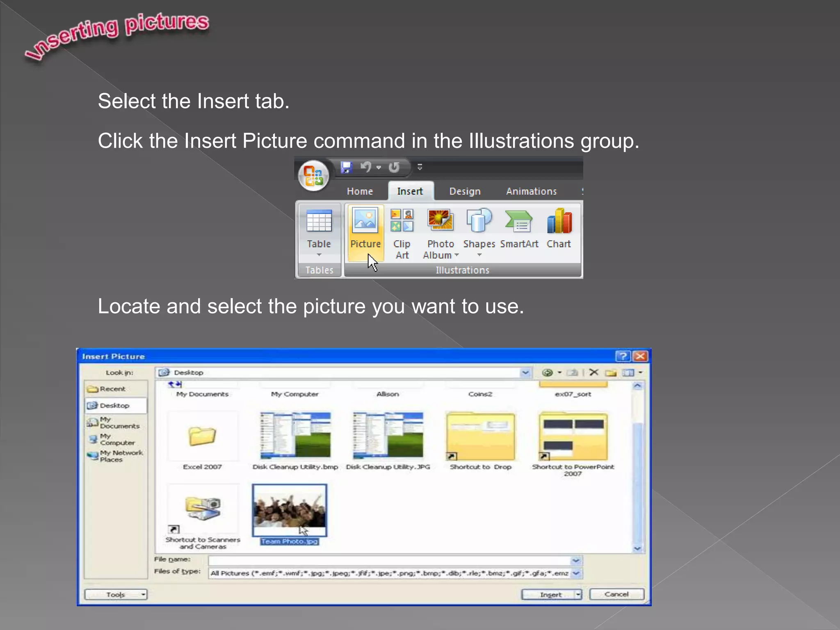840x630 pixels.
Task: Expand the Insert button options arrow
Action: (578, 594)
